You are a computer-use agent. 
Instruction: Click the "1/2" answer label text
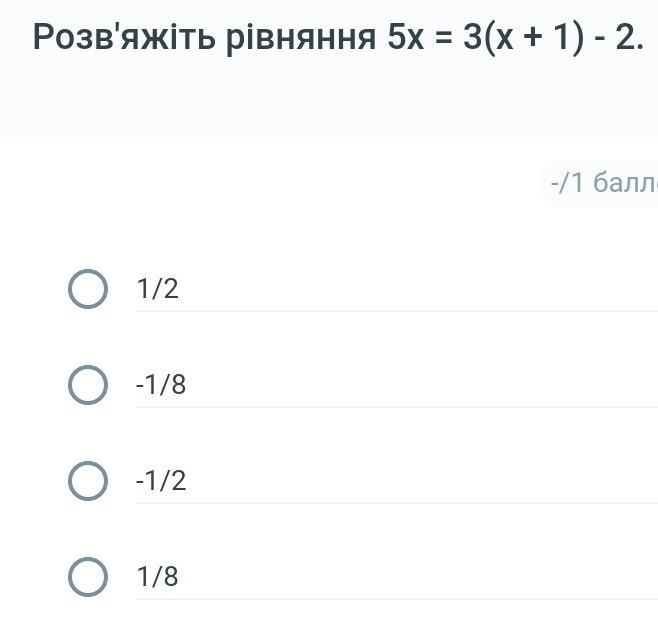(x=158, y=289)
